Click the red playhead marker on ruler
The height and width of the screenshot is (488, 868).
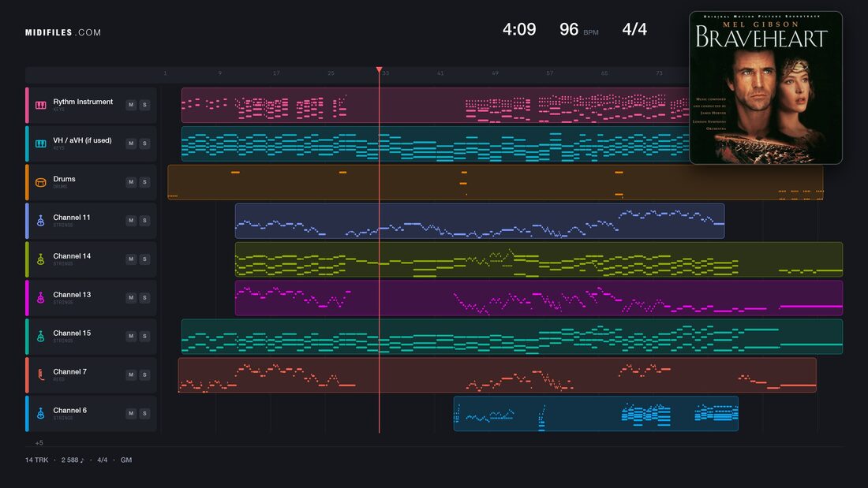pos(380,69)
